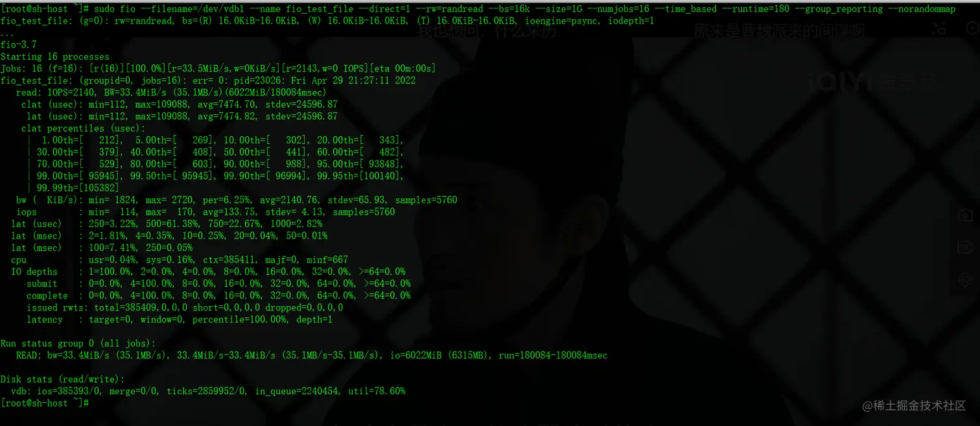
Task: Click the camera screenshot icon on right edge
Action: (965, 216)
